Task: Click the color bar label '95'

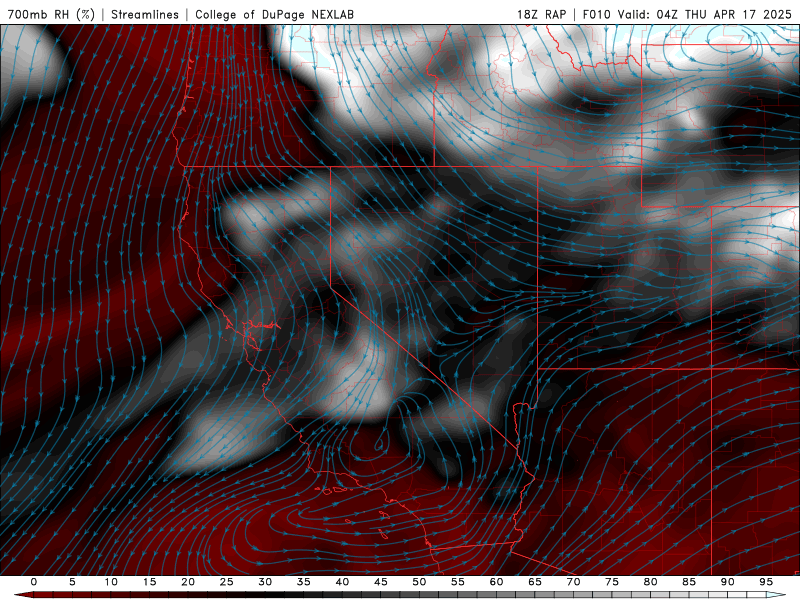Action: tap(766, 582)
